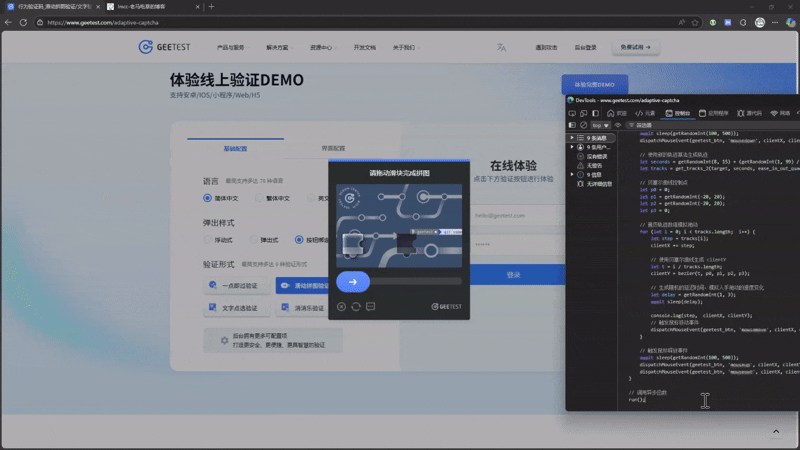Viewport: 800px width, 450px height.
Task: Click the green extension icon in the browser toolbar
Action: pos(713,22)
